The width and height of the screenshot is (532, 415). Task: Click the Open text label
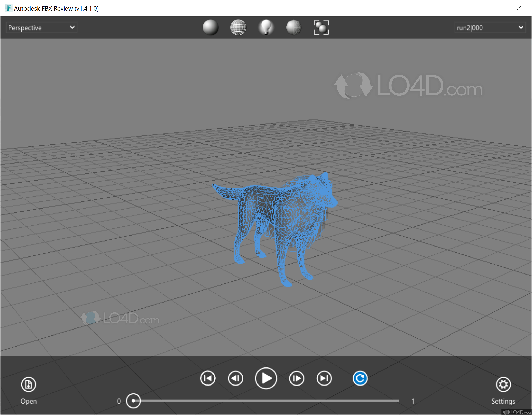[x=28, y=401]
